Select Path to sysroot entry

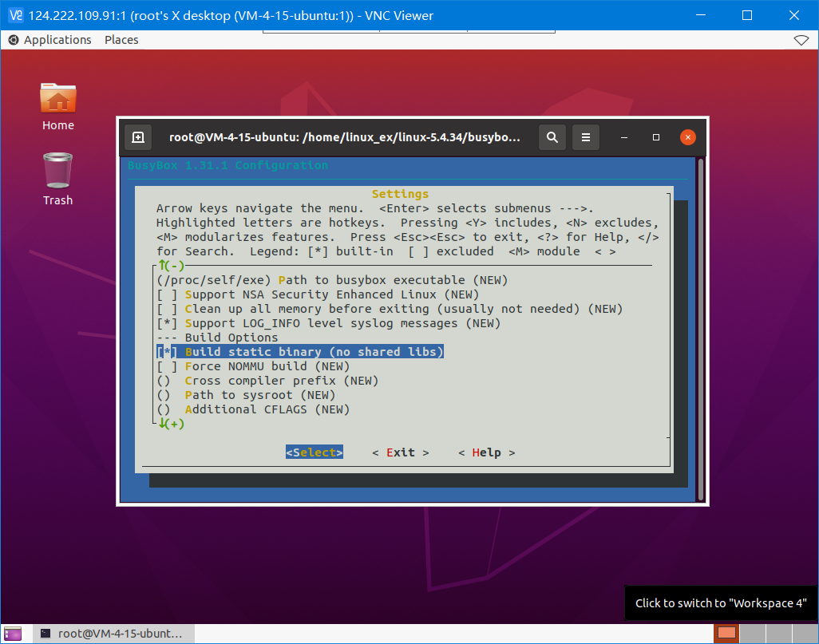246,395
